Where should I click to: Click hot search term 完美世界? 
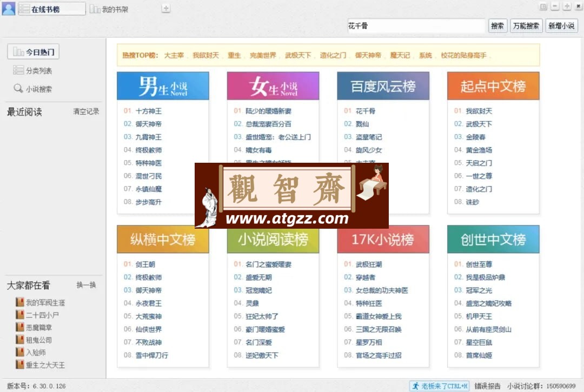click(x=263, y=55)
